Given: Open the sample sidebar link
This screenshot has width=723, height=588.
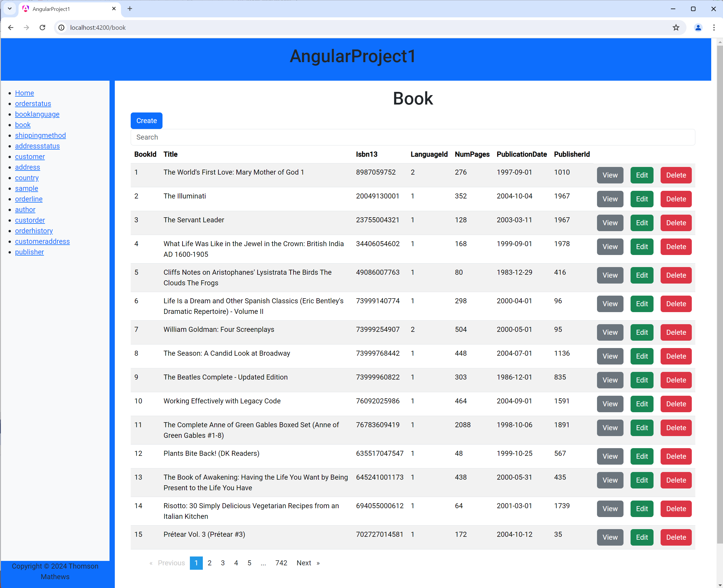Looking at the screenshot, I should click(x=26, y=188).
